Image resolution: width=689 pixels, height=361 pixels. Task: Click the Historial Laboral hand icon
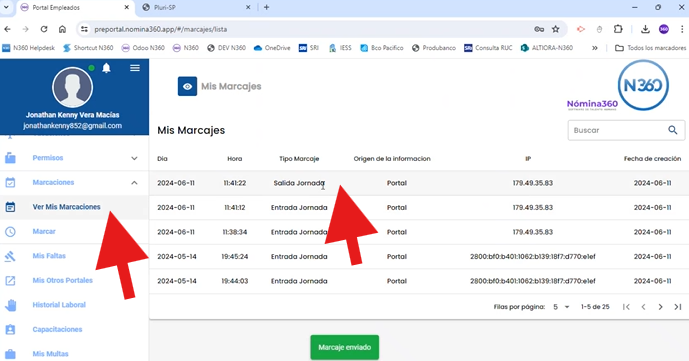pos(10,305)
